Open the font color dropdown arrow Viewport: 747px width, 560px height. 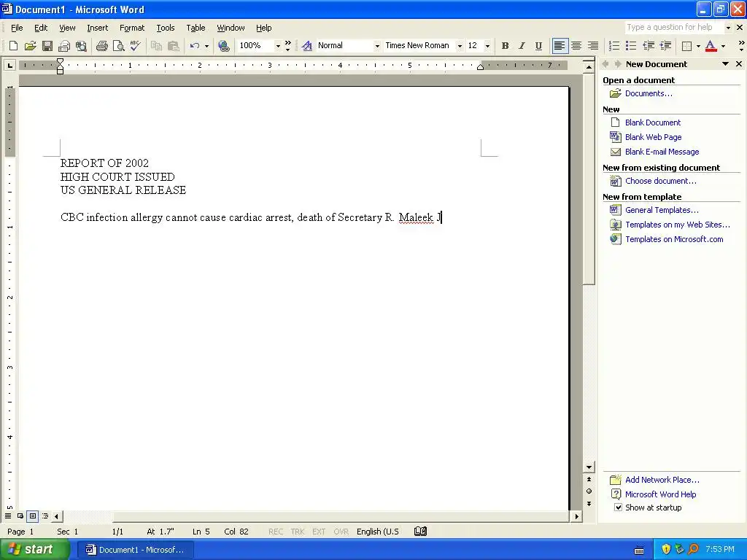point(723,46)
